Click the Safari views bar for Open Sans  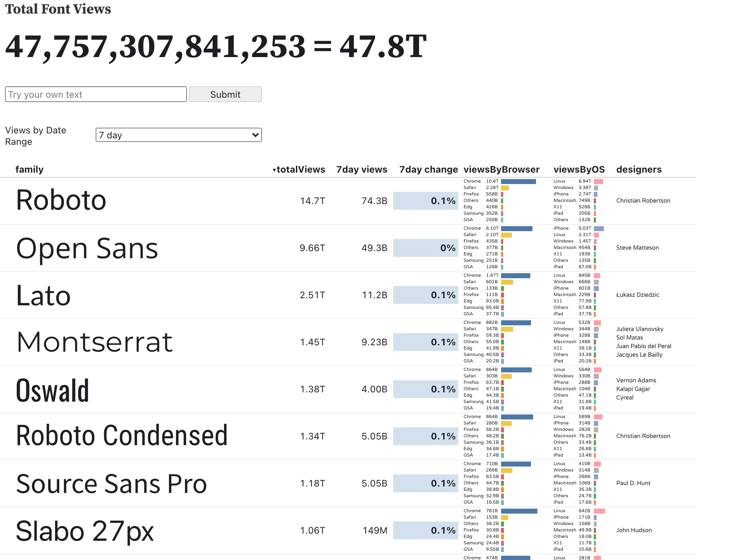click(x=506, y=235)
